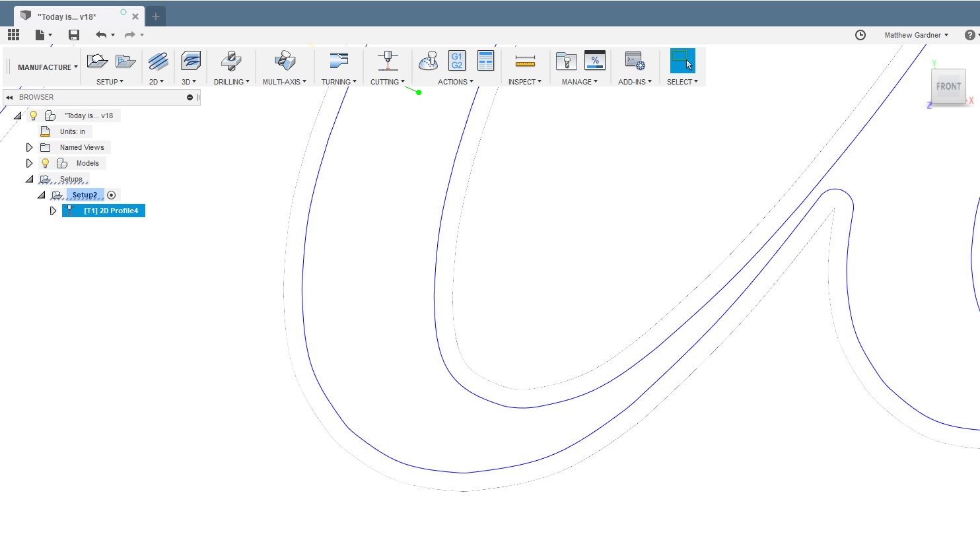Open Matthew Gardner account menu
The height and width of the screenshot is (542, 980).
pyautogui.click(x=917, y=35)
